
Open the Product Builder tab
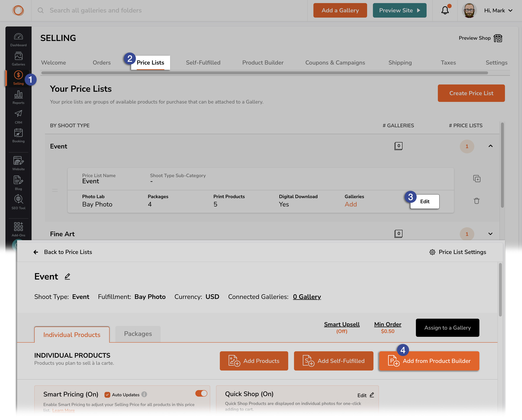263,63
